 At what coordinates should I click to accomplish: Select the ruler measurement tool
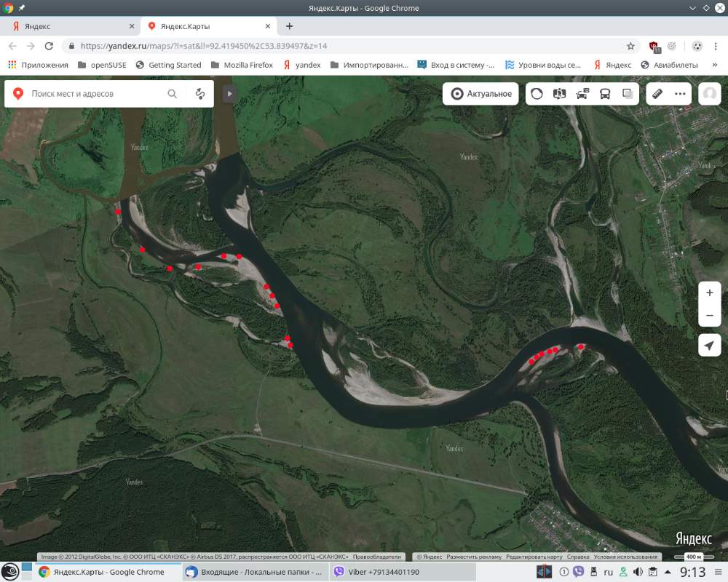(657, 94)
